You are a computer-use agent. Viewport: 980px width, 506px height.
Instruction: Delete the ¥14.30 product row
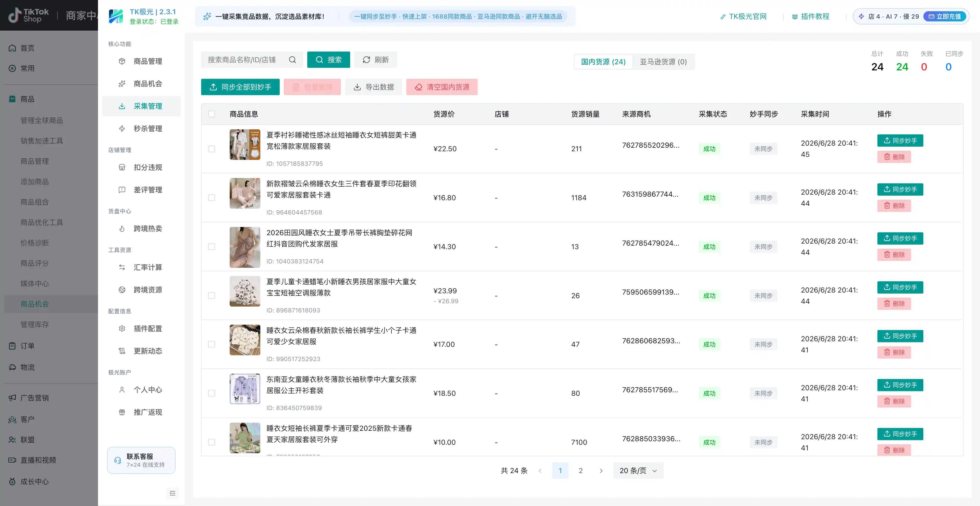[894, 255]
